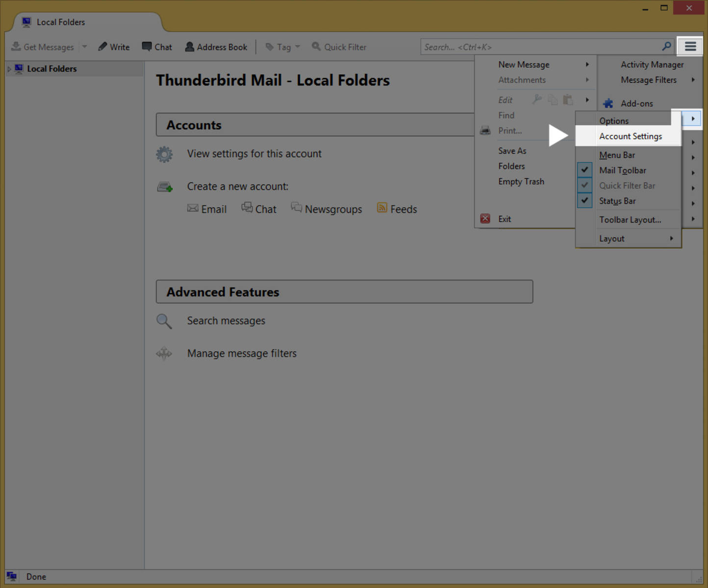This screenshot has width=708, height=588.
Task: Open View settings for this account link
Action: (x=254, y=154)
